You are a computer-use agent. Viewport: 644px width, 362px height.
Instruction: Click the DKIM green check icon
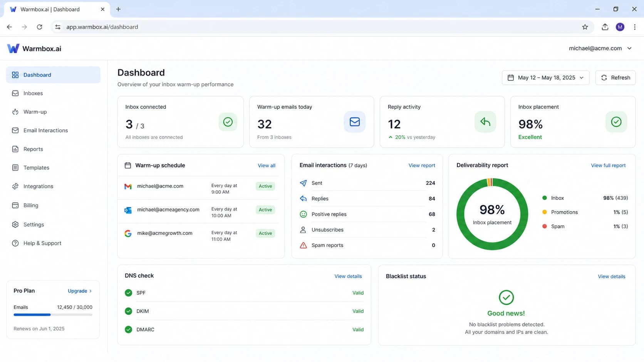coord(129,311)
